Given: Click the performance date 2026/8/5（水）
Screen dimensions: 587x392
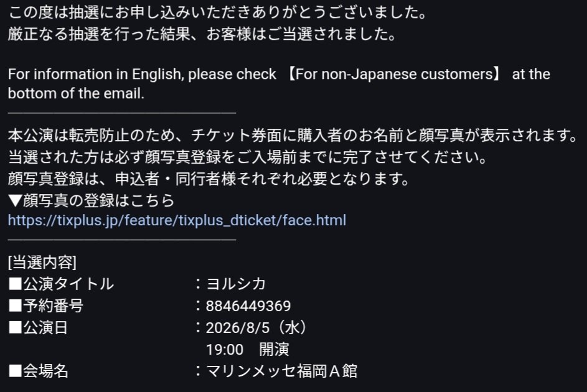Looking at the screenshot, I should tap(256, 328).
